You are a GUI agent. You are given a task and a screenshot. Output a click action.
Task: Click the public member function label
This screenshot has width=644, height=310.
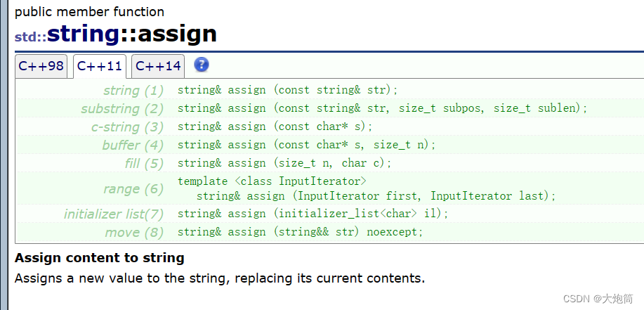(89, 12)
